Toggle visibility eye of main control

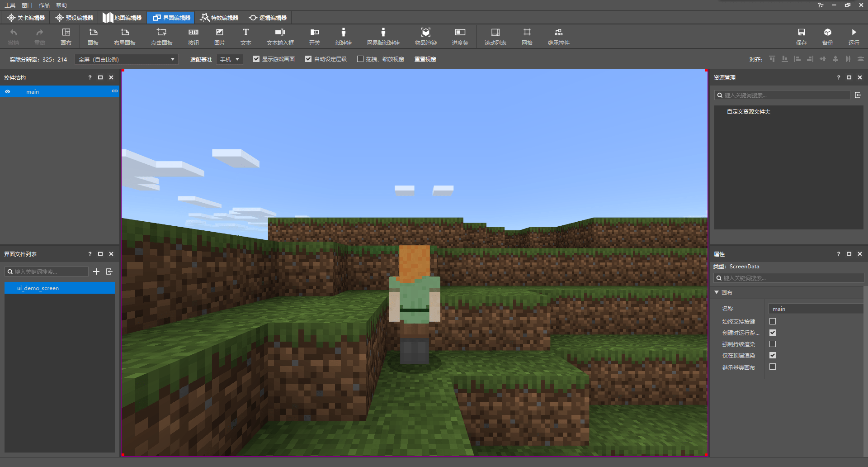(x=8, y=91)
